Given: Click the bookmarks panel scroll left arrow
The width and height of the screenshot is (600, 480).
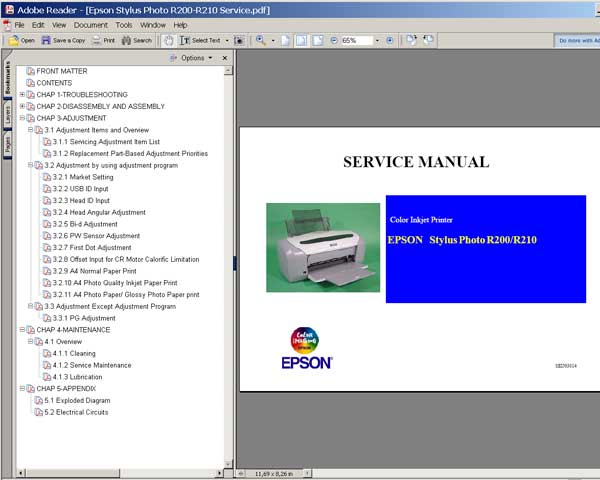Looking at the screenshot, I should [x=21, y=473].
